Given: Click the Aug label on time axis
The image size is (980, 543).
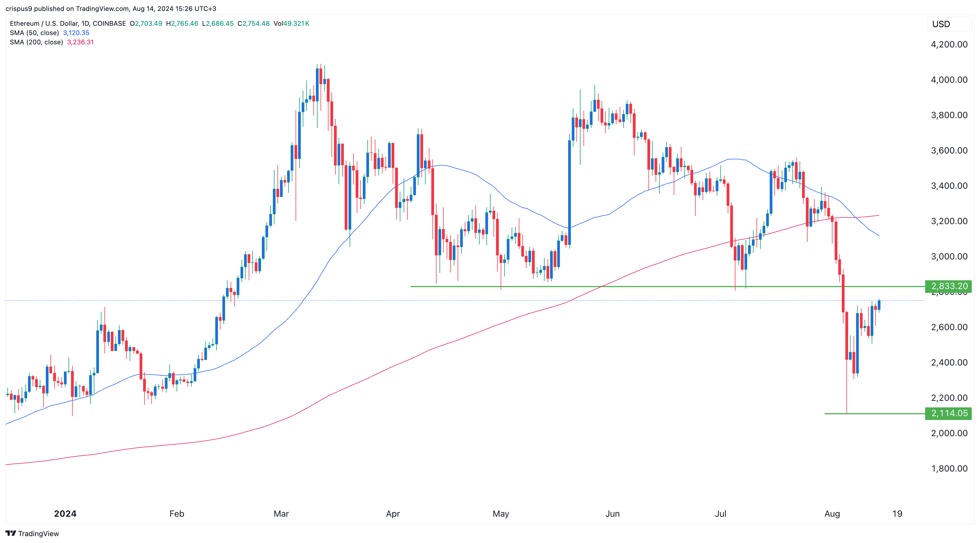Looking at the screenshot, I should (x=832, y=514).
